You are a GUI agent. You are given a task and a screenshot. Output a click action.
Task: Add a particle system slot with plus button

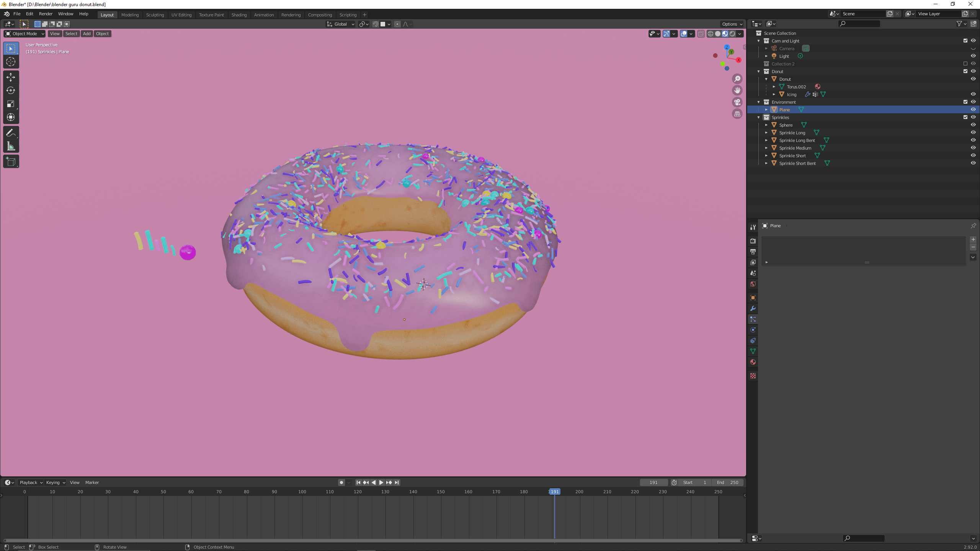[x=973, y=240]
